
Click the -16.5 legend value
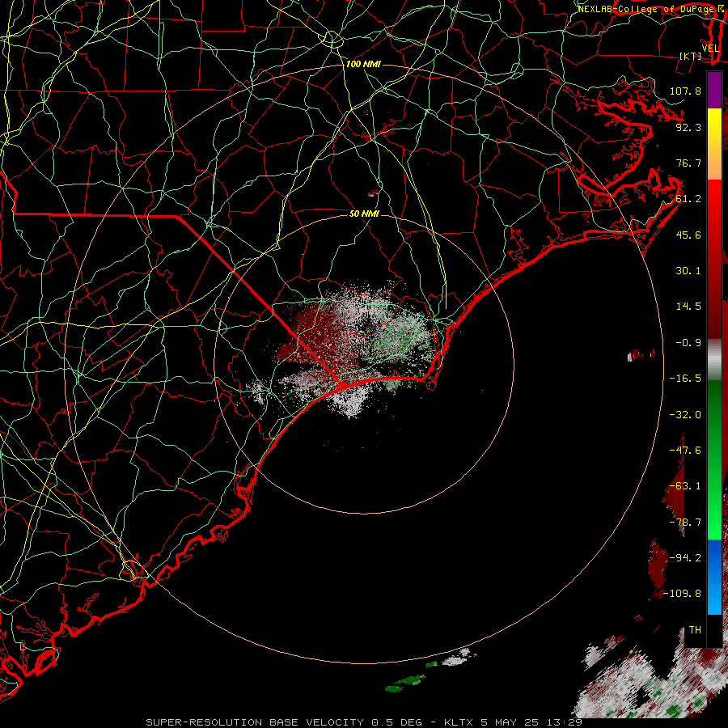coord(685,379)
